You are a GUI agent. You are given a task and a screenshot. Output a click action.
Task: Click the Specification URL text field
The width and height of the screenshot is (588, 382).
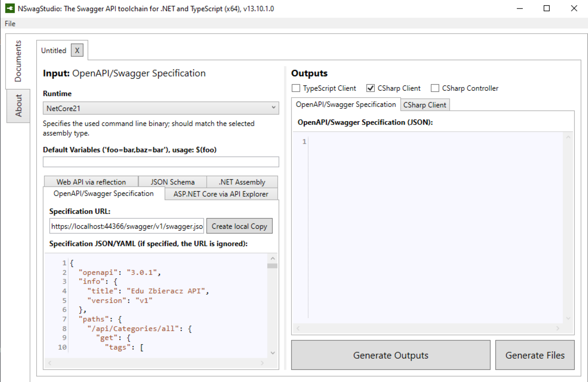click(x=127, y=226)
